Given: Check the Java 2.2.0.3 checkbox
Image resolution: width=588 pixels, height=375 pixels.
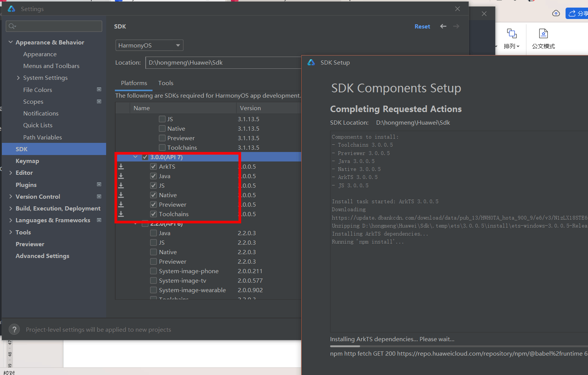Looking at the screenshot, I should 154,233.
